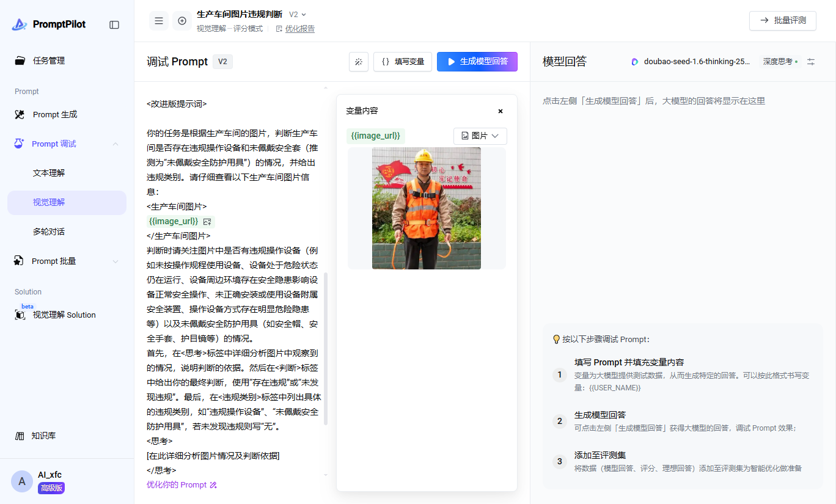Click the image icon beside prompt variable

(x=207, y=221)
